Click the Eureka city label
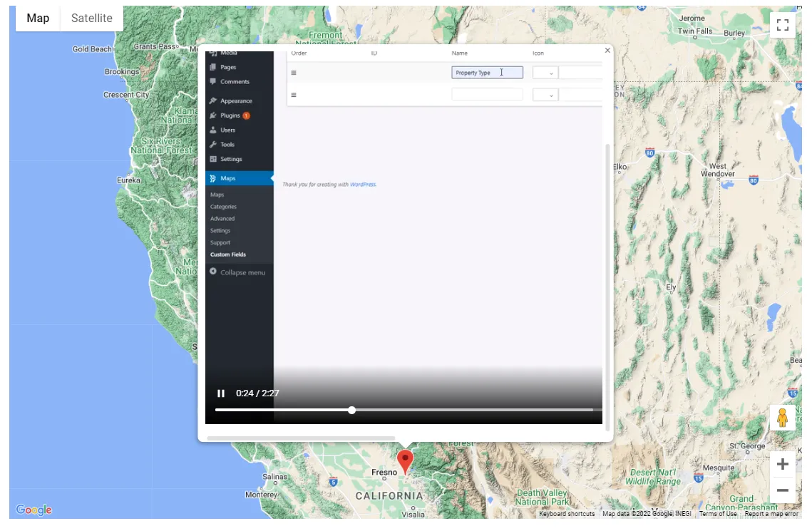The height and width of the screenshot is (531, 812). click(x=128, y=180)
